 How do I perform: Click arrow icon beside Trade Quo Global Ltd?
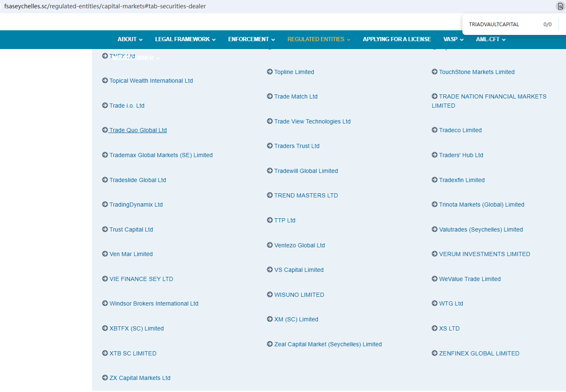(x=105, y=130)
